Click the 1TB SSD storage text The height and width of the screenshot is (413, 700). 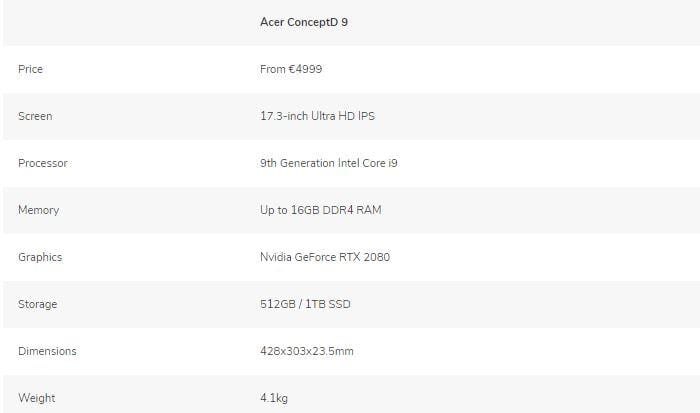coord(328,304)
